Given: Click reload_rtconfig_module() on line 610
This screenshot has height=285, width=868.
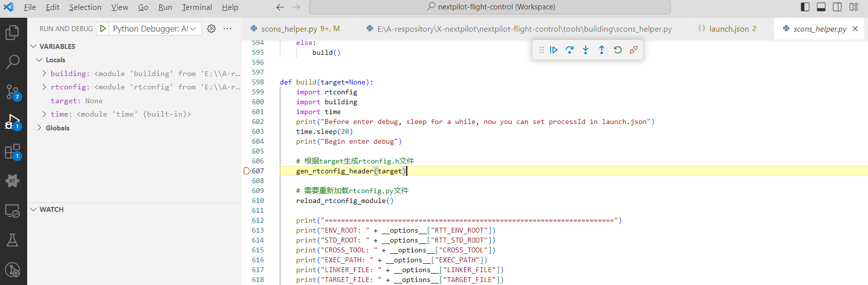Looking at the screenshot, I should pyautogui.click(x=345, y=201).
